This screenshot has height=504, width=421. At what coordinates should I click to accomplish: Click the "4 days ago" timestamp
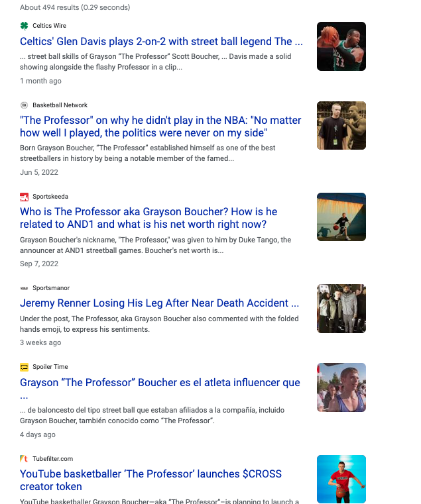[x=38, y=434]
